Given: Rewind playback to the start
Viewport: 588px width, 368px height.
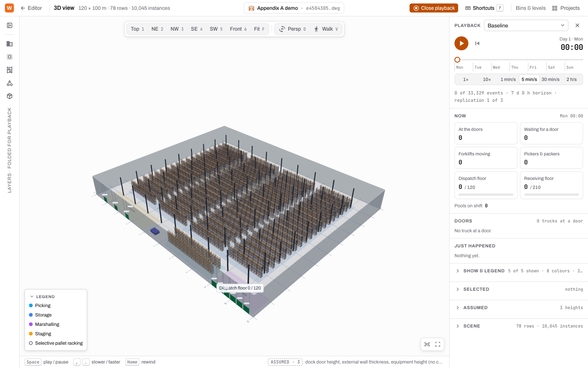Looking at the screenshot, I should pos(477,43).
